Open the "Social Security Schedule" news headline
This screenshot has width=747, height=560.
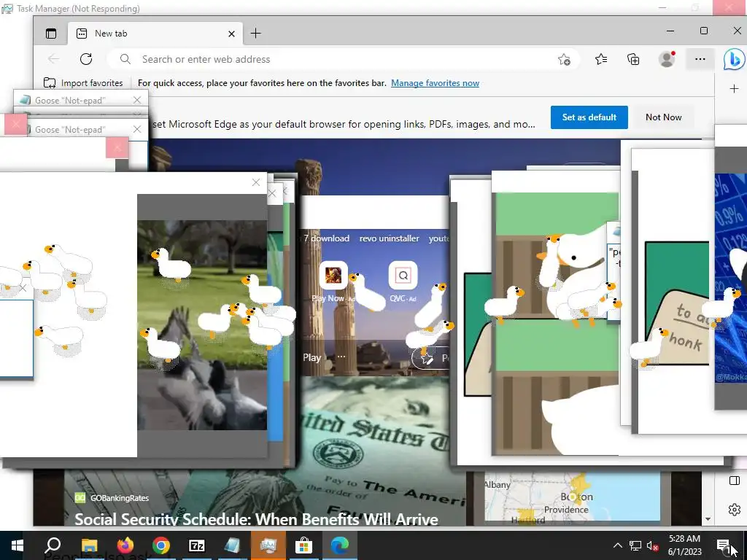[x=256, y=518]
